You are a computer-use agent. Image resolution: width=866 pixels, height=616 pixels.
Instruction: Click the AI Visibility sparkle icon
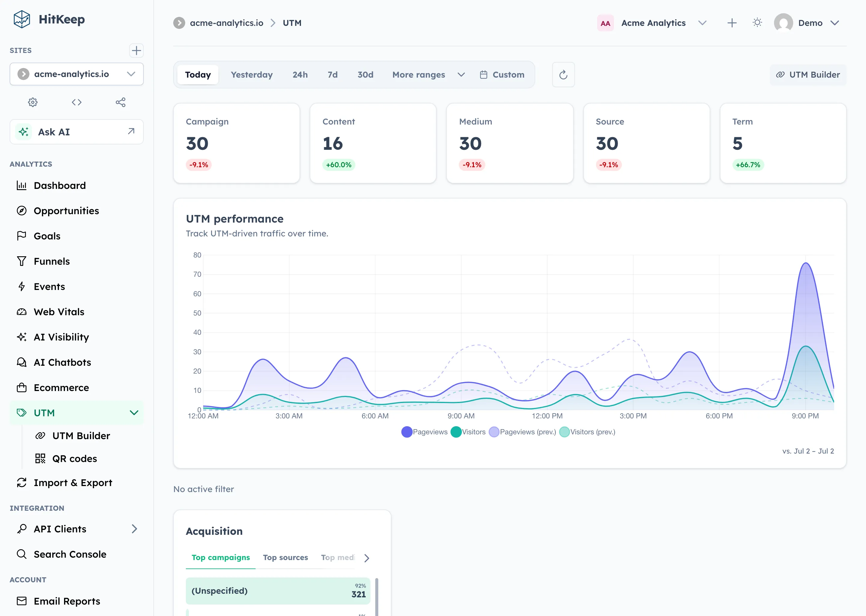click(x=22, y=337)
